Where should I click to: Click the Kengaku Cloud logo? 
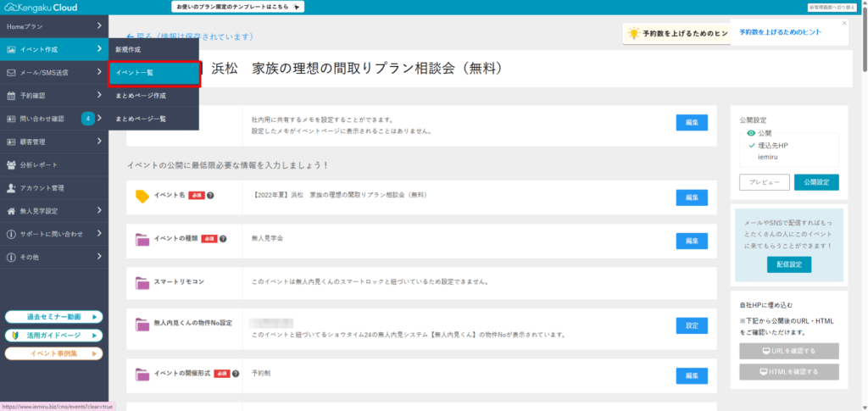(x=41, y=7)
